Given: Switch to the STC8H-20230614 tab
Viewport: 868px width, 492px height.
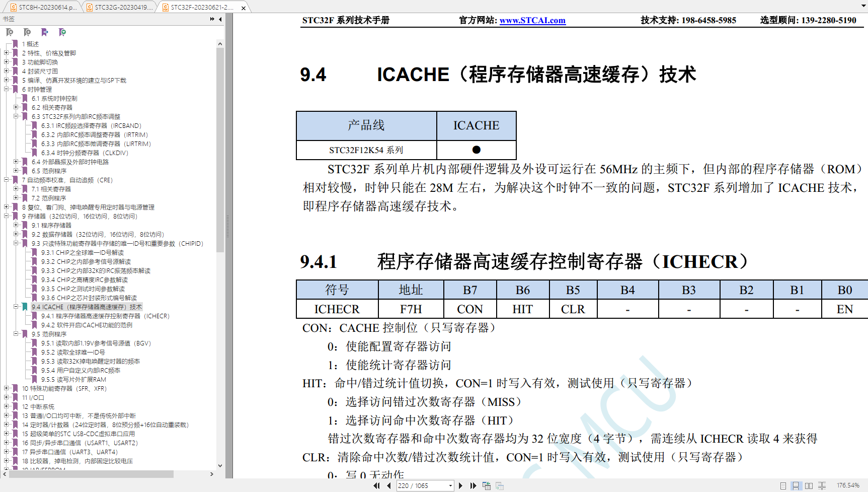Looking at the screenshot, I should point(43,8).
